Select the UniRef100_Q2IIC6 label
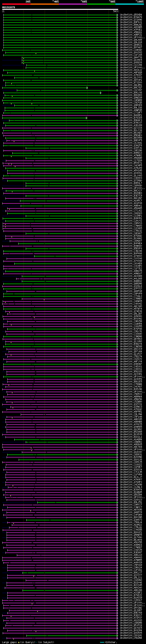146x644 pixels. tap(131, 128)
